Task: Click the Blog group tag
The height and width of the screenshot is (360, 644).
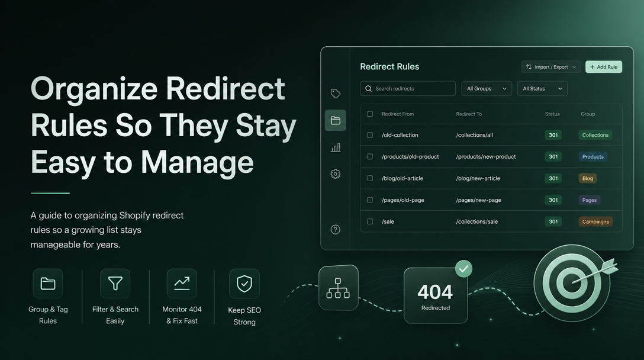Action: pyautogui.click(x=588, y=178)
